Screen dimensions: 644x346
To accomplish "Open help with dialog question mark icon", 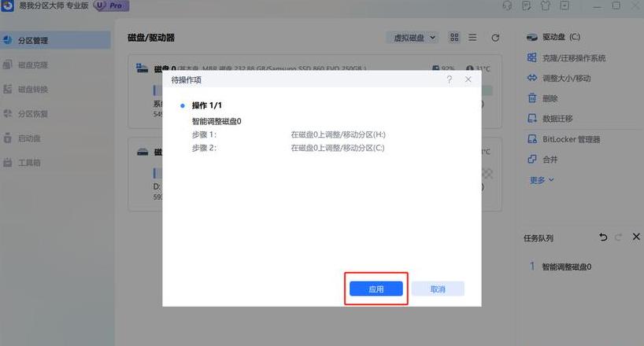I will [x=450, y=79].
